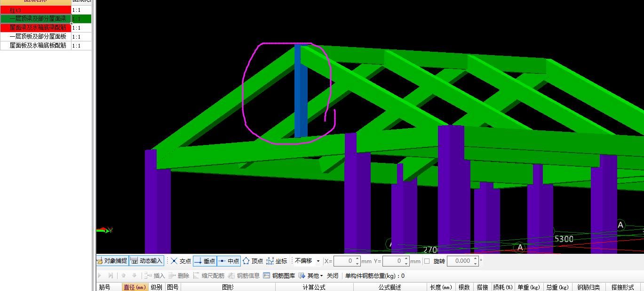Click the 长度(mm) column header
644x291 pixels.
tap(441, 287)
